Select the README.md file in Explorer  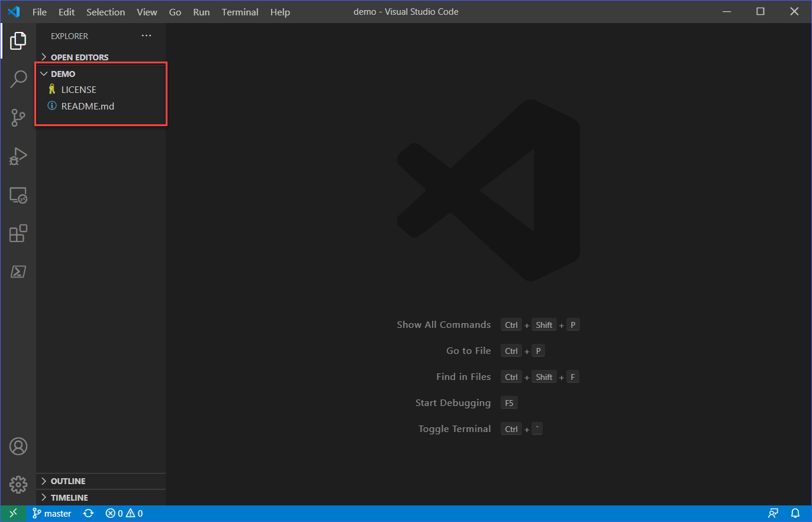click(x=88, y=106)
